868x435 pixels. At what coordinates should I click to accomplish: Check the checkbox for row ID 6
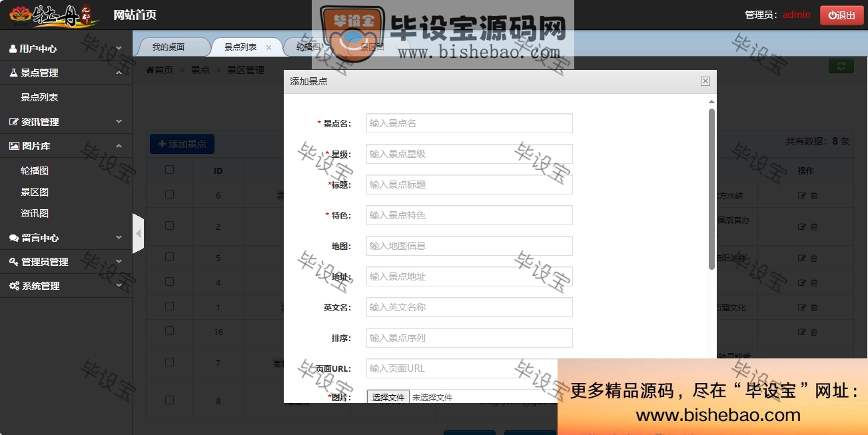tap(169, 195)
